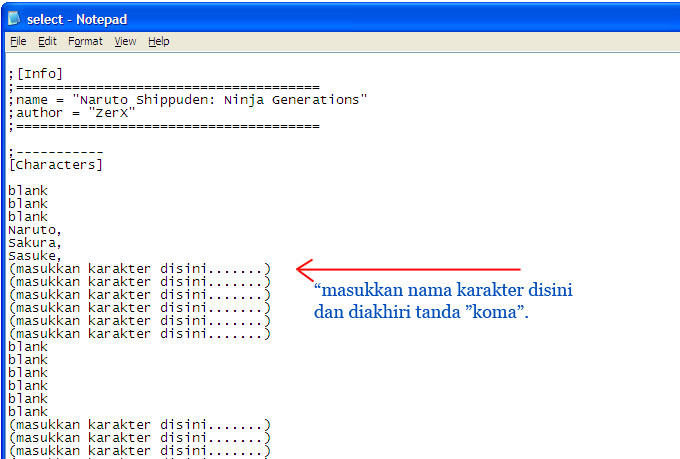This screenshot has width=680, height=459.
Task: Click the 'Naruto,' line
Action: point(35,230)
